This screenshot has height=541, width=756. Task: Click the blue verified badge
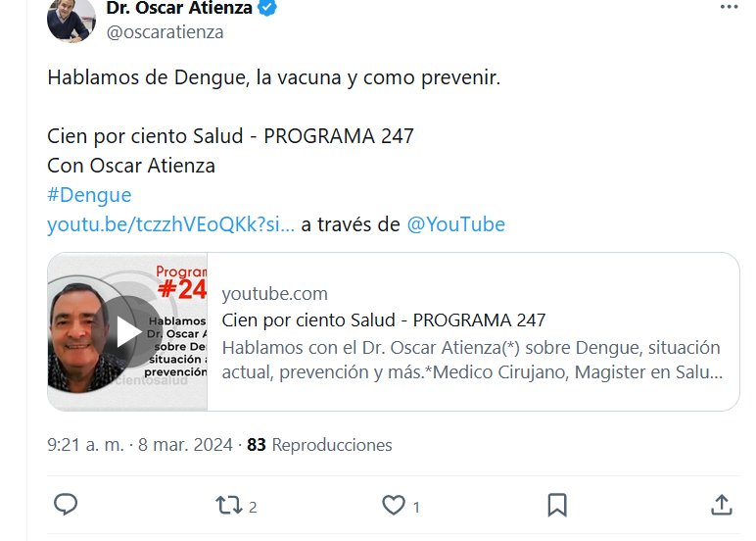(267, 7)
